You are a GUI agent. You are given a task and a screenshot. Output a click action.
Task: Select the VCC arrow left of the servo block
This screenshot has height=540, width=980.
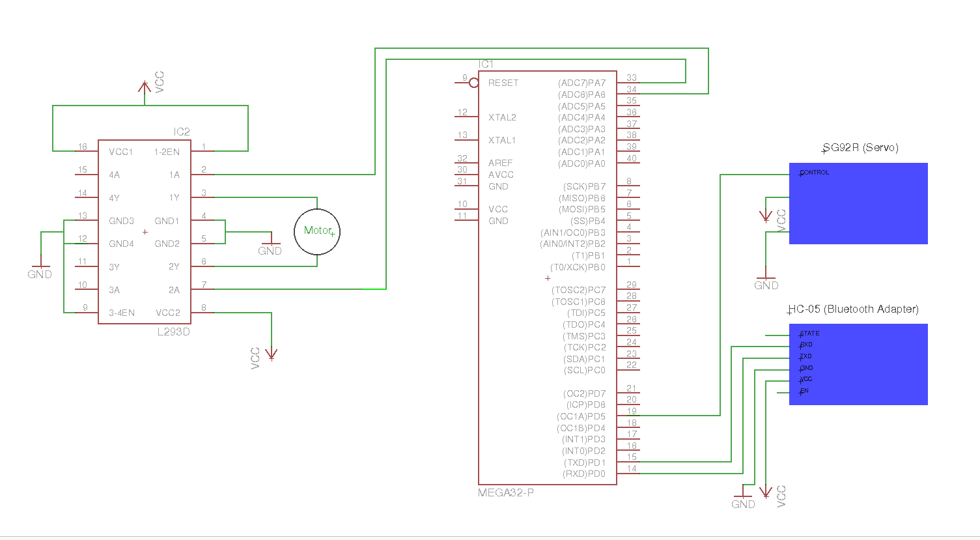tap(766, 216)
